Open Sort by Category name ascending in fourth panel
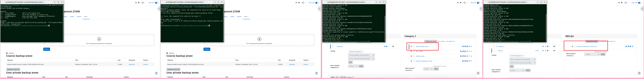 tap(522, 60)
